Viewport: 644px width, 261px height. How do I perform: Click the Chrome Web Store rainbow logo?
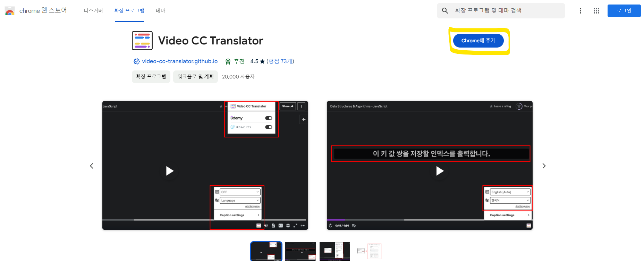(x=10, y=11)
